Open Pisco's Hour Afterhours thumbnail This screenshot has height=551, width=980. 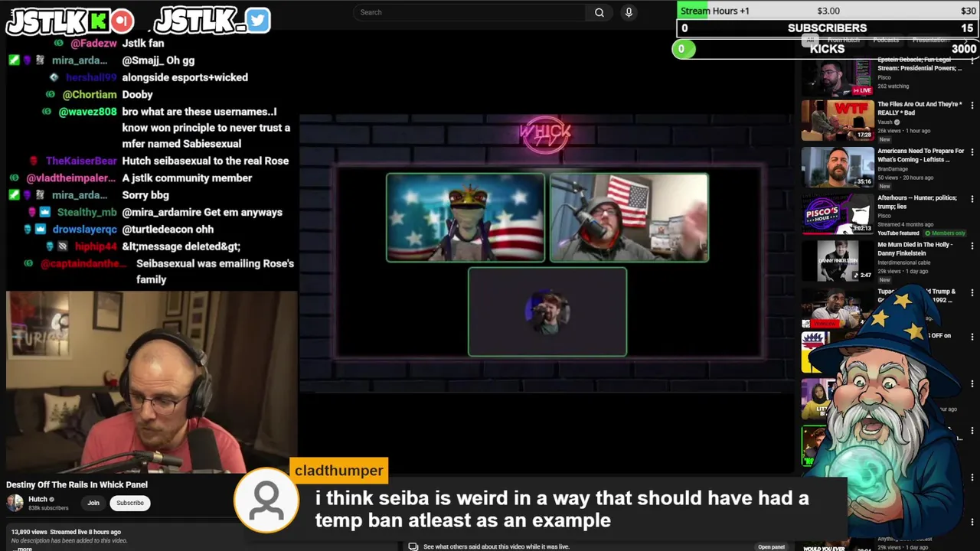coord(838,214)
